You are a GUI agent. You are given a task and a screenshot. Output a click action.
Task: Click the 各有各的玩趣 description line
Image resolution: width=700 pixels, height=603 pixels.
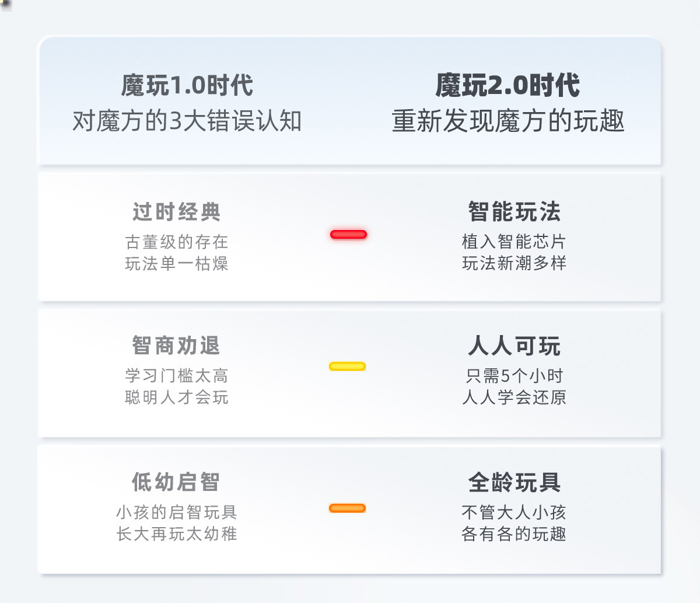[514, 534]
